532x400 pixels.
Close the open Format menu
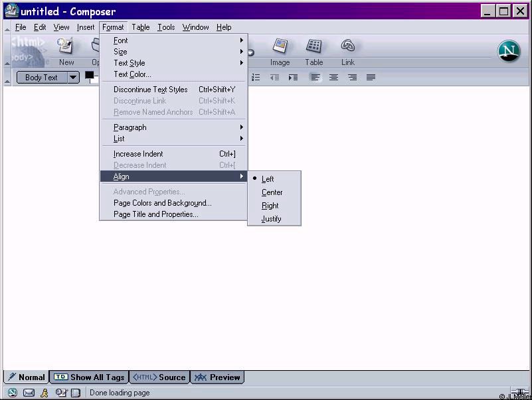click(x=113, y=27)
